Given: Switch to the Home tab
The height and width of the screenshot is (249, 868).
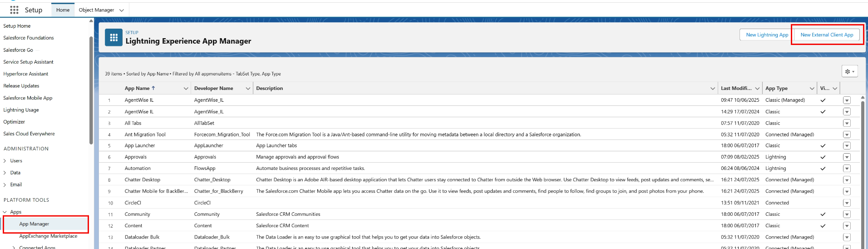Looking at the screenshot, I should coord(63,10).
